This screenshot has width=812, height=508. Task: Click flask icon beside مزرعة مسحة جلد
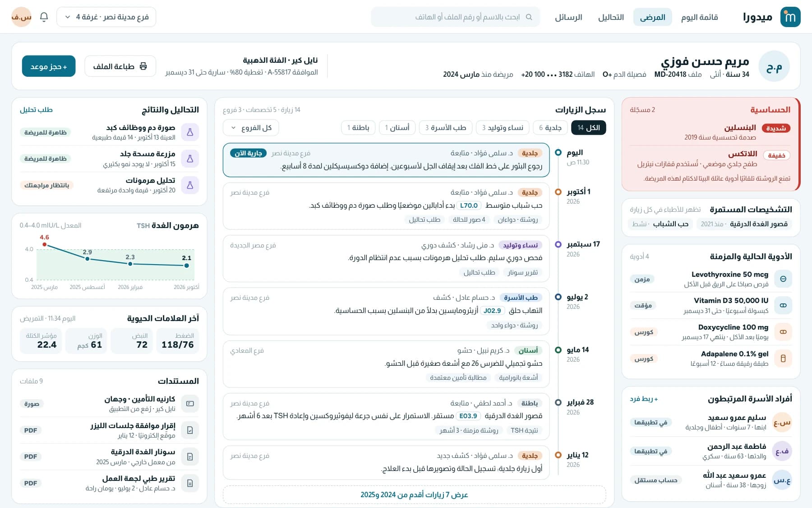click(x=190, y=158)
